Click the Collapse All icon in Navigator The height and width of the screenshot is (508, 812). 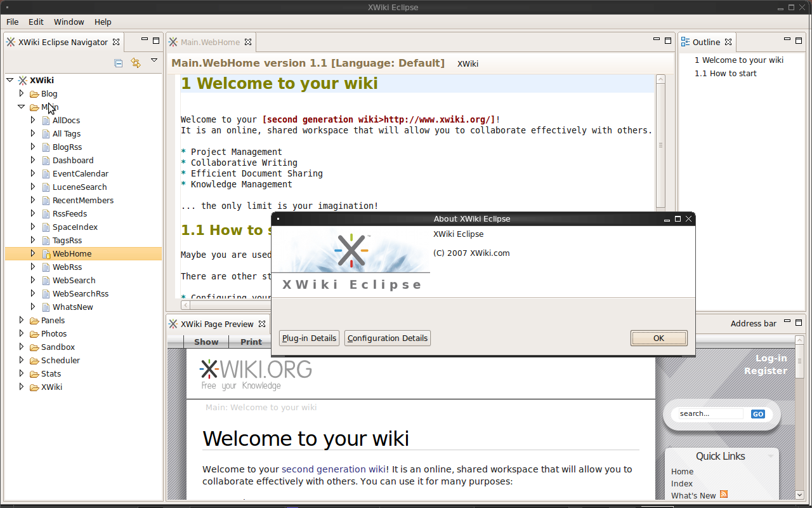point(118,62)
